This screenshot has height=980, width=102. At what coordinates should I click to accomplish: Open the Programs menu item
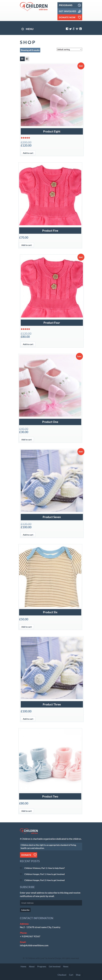tap(70, 5)
